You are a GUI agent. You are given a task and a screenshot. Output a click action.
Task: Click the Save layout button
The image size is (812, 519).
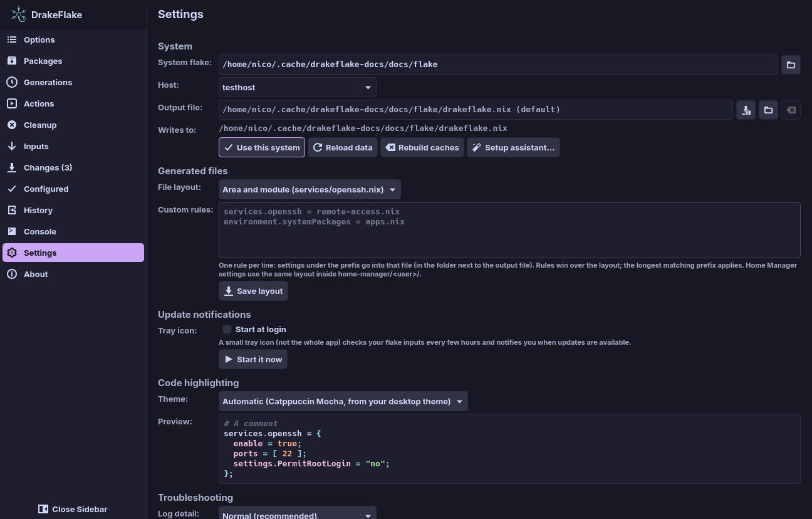(x=253, y=291)
